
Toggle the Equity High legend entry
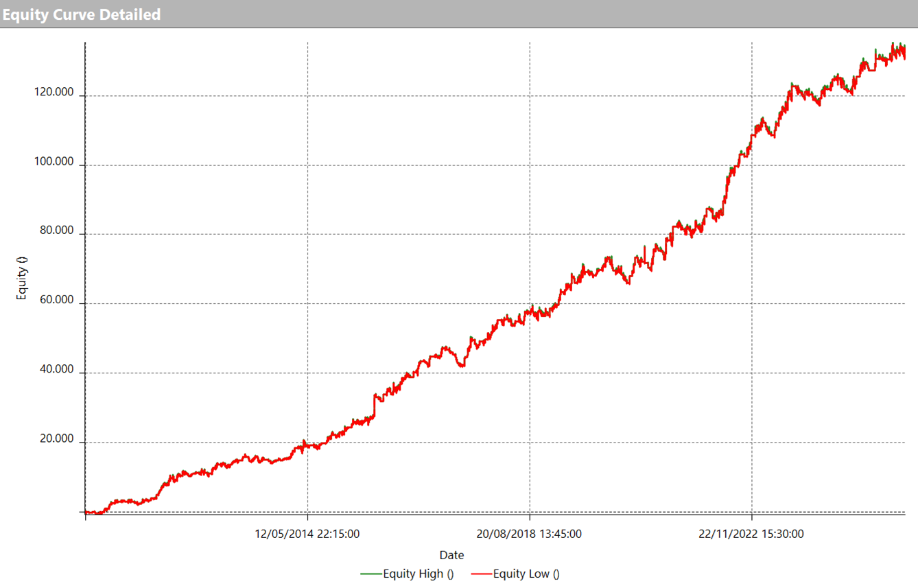(418, 574)
